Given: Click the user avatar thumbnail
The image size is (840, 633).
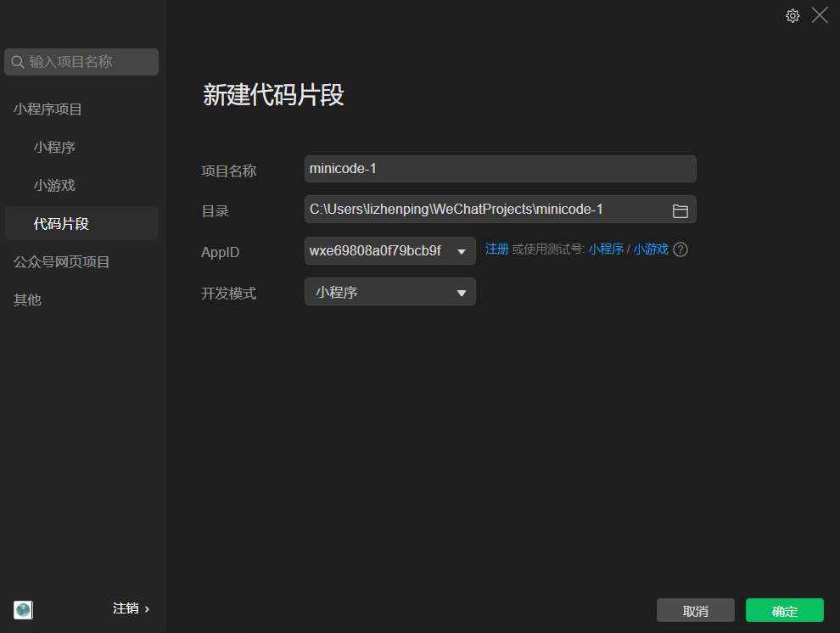Looking at the screenshot, I should pos(23,609).
